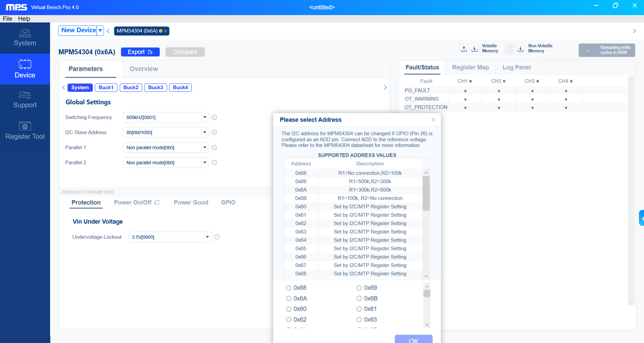
Task: Select the Buck1 sub-tab
Action: [x=106, y=88]
